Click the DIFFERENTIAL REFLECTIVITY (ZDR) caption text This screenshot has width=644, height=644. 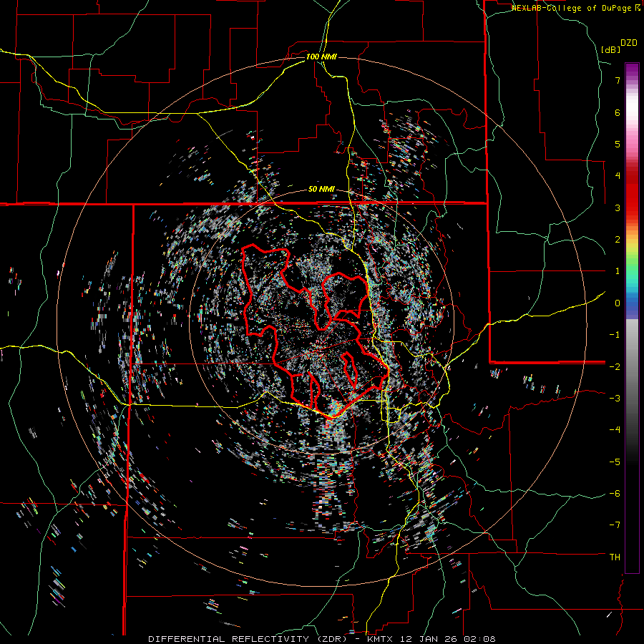pos(248,639)
